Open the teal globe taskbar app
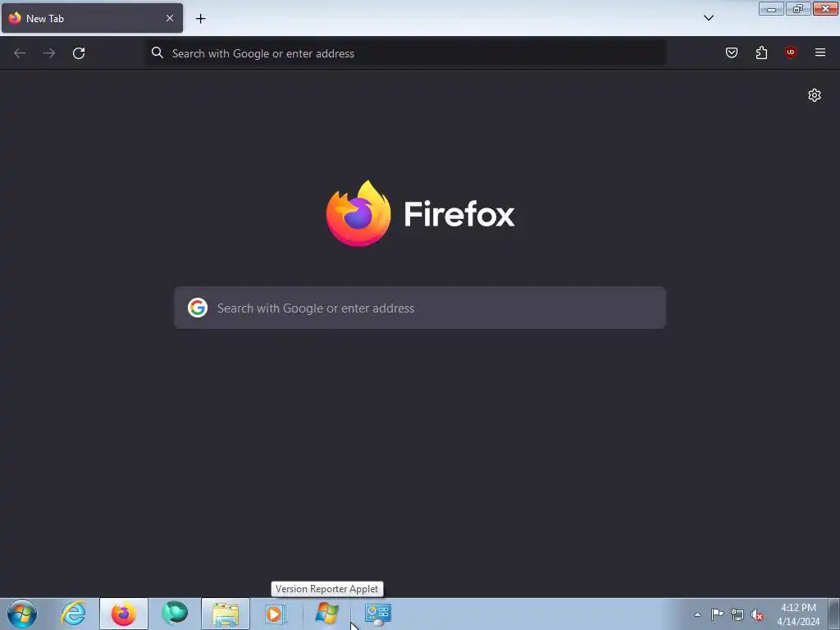This screenshot has height=630, width=840. [175, 614]
